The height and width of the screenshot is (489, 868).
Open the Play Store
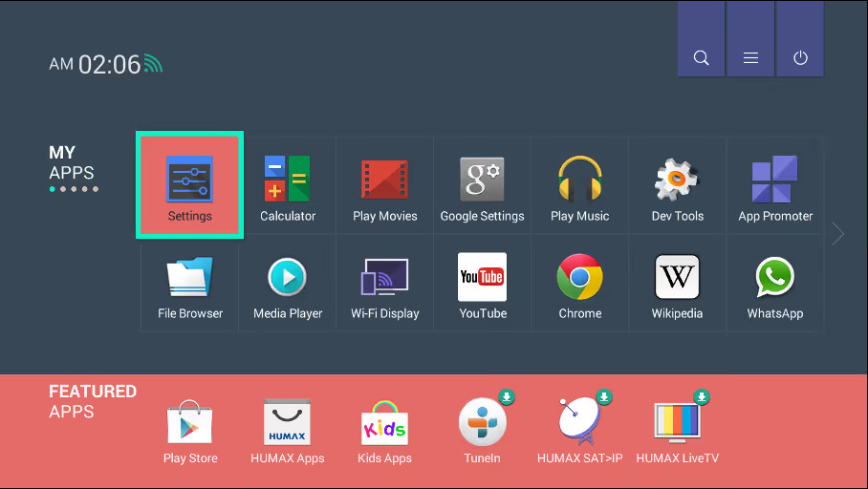190,432
